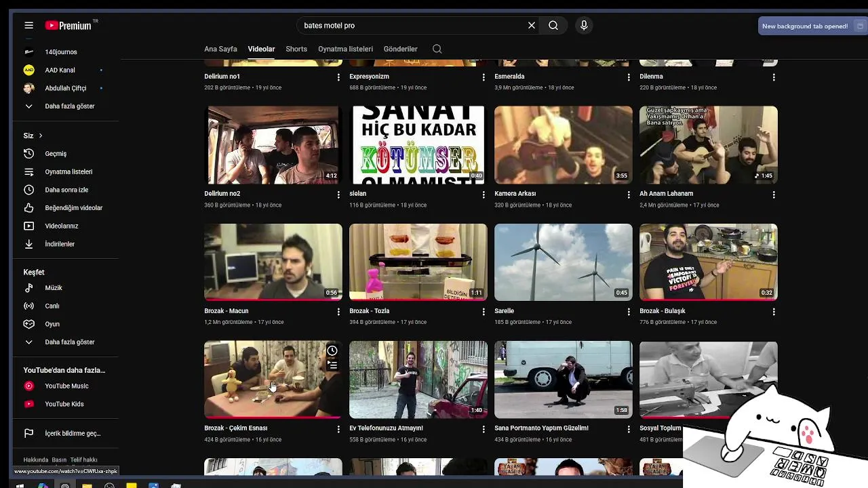This screenshot has height=488, width=868.
Task: Clear the search box with the X
Action: pyautogui.click(x=532, y=25)
